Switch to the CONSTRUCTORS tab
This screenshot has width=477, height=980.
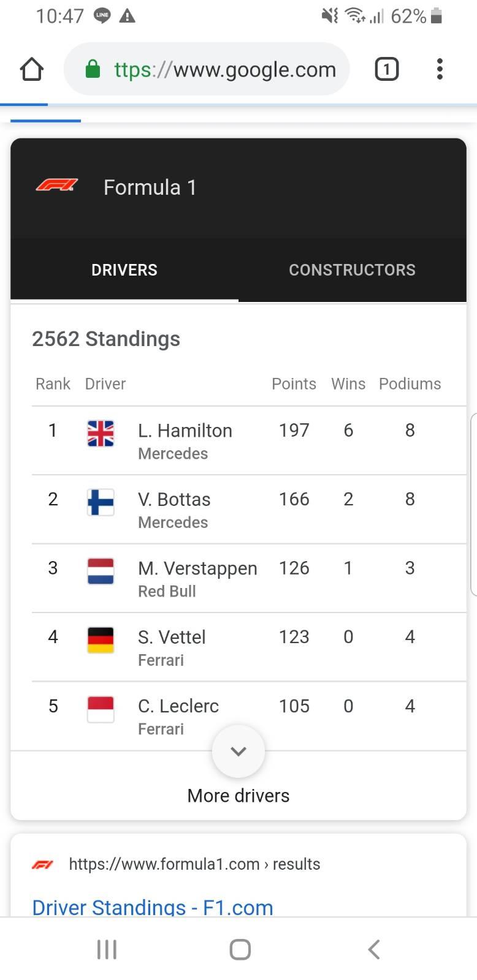352,270
